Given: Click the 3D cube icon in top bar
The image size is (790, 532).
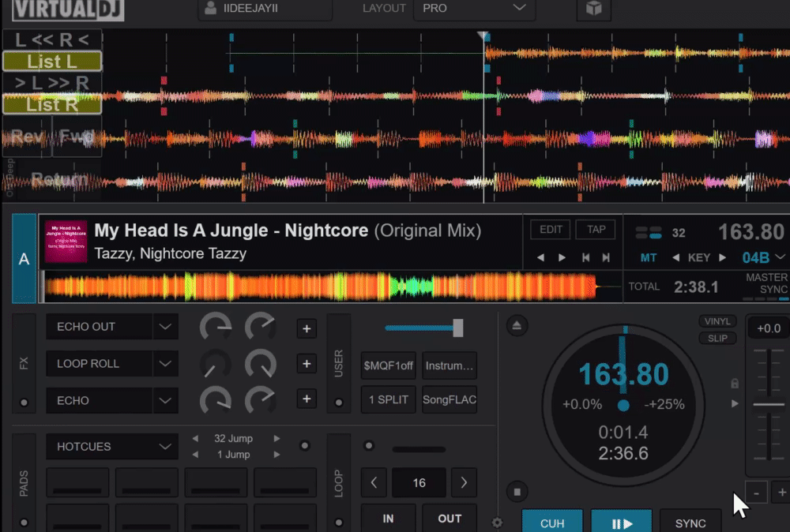Looking at the screenshot, I should click(593, 9).
